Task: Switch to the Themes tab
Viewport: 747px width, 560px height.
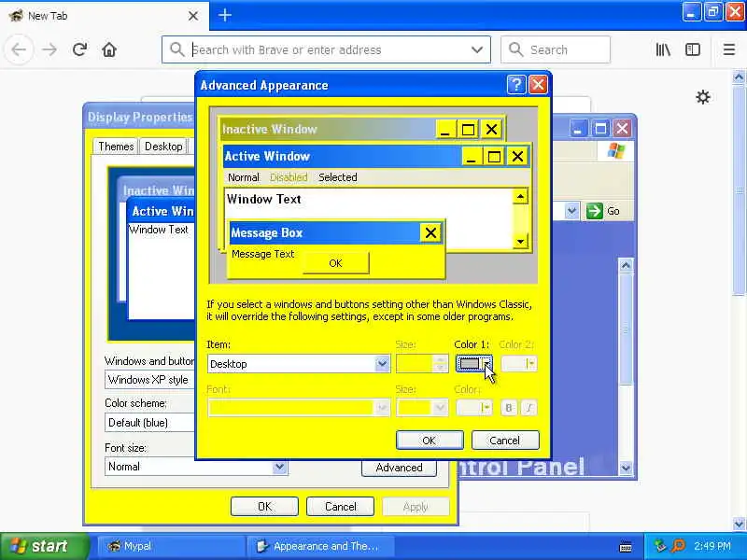Action: click(116, 147)
